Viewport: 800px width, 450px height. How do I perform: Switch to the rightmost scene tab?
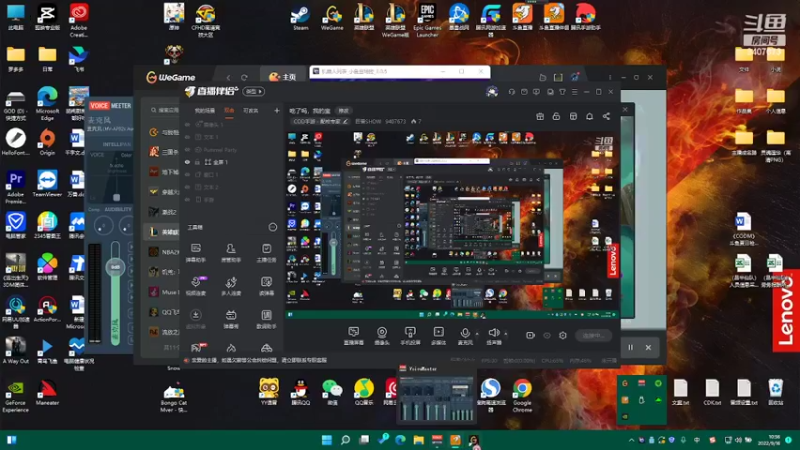pos(251,110)
